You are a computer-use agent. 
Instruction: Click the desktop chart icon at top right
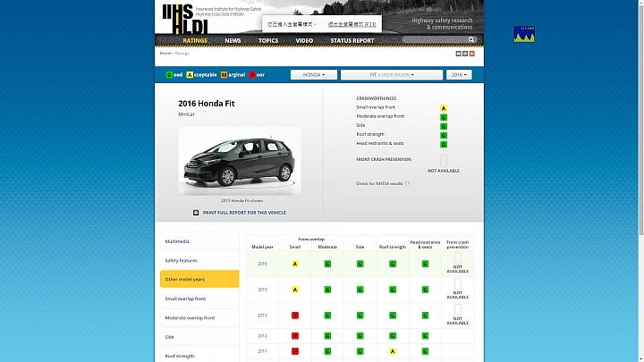click(524, 34)
